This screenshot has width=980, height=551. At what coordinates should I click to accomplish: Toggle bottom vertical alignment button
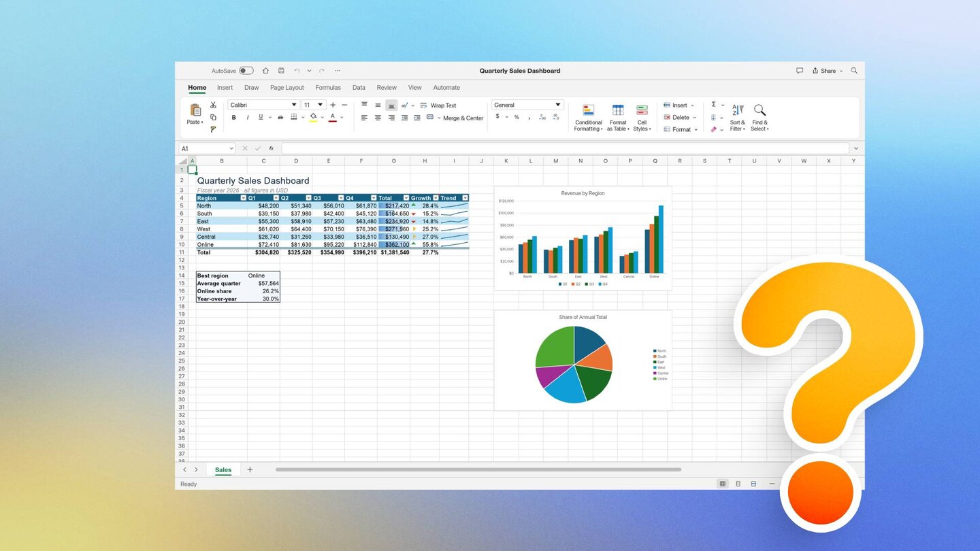click(391, 105)
